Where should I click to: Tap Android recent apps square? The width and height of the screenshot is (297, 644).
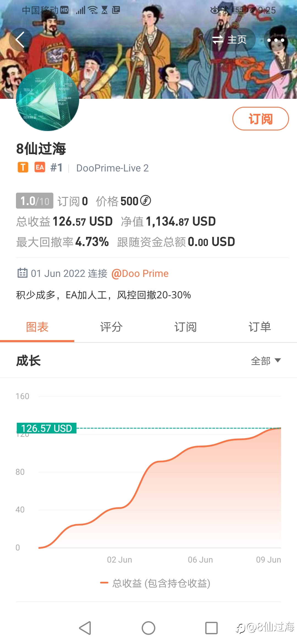[x=211, y=628]
